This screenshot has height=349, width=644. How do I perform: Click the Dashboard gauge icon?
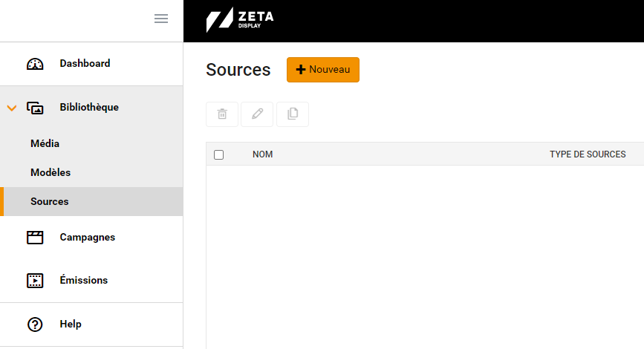[x=35, y=64]
